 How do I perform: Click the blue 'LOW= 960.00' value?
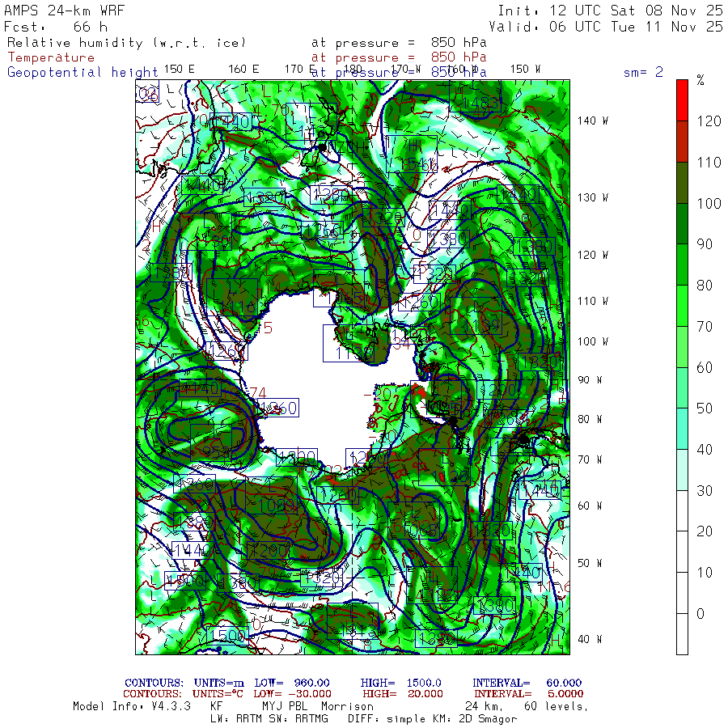tap(292, 683)
